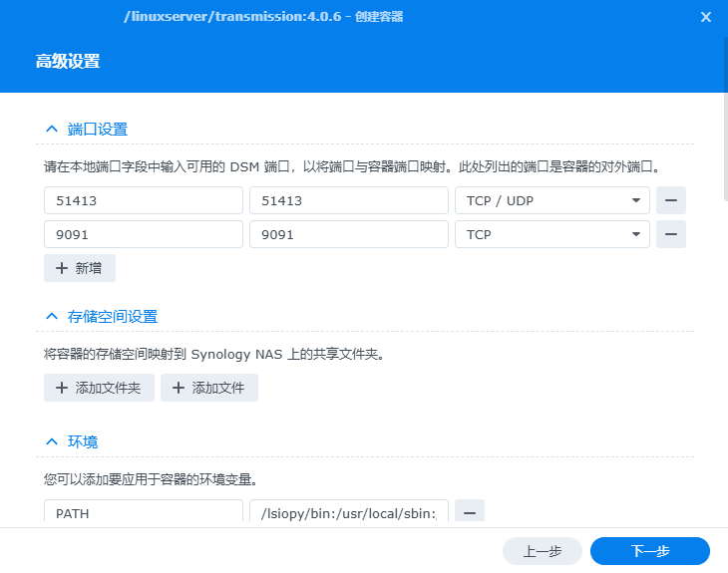Collapse the 端口设置 section chevron
The height and width of the screenshot is (573, 728).
pyautogui.click(x=52, y=130)
